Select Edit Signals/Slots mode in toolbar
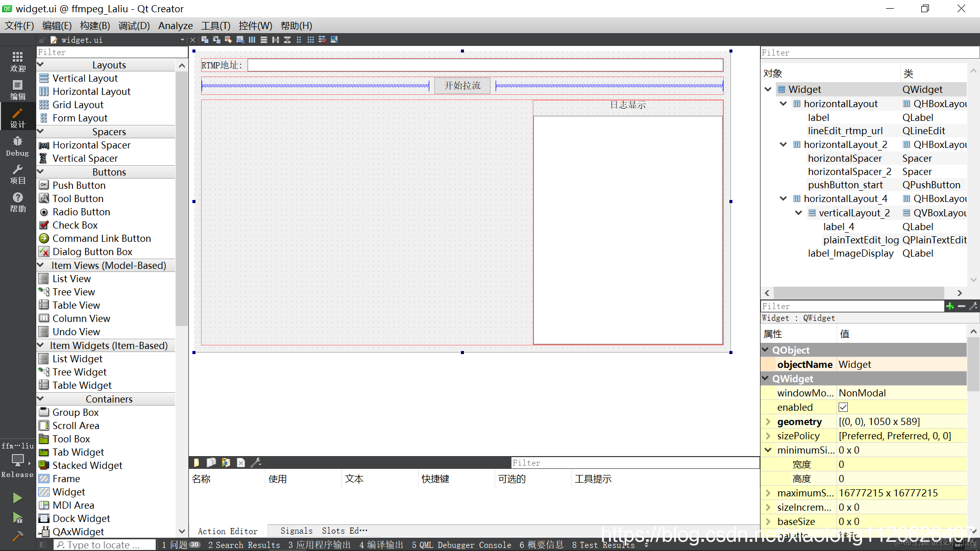 click(216, 40)
